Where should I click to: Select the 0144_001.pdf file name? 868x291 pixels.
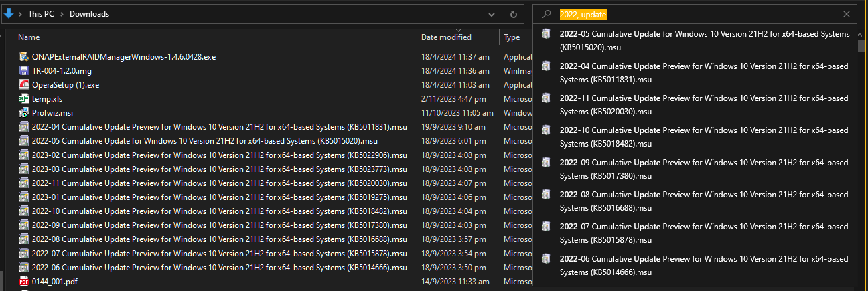55,282
